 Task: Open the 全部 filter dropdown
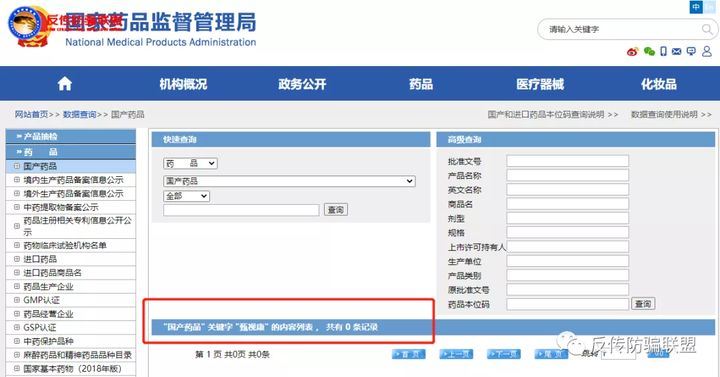click(x=186, y=196)
